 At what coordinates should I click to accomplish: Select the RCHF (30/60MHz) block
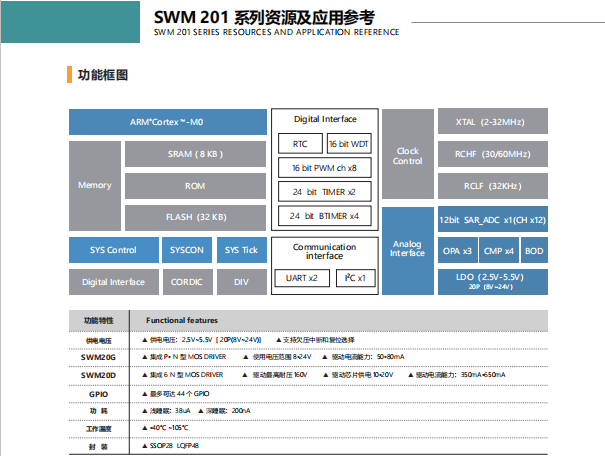coord(493,154)
